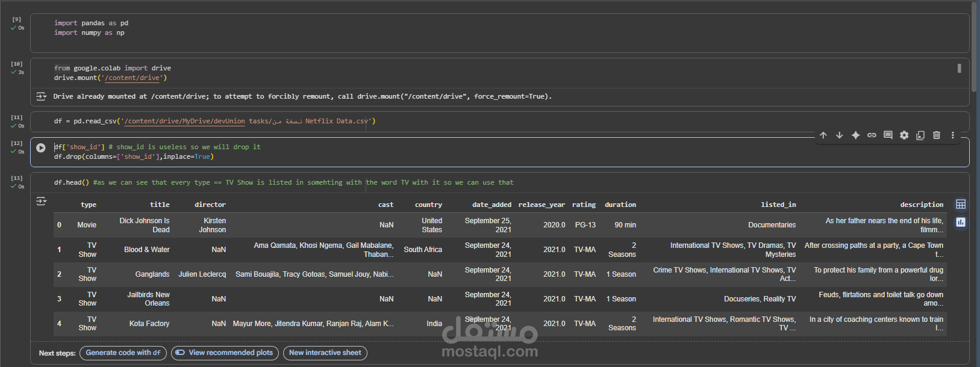The width and height of the screenshot is (980, 367).
Task: Click '/content/drive' path link in drive.mount
Action: (133, 78)
